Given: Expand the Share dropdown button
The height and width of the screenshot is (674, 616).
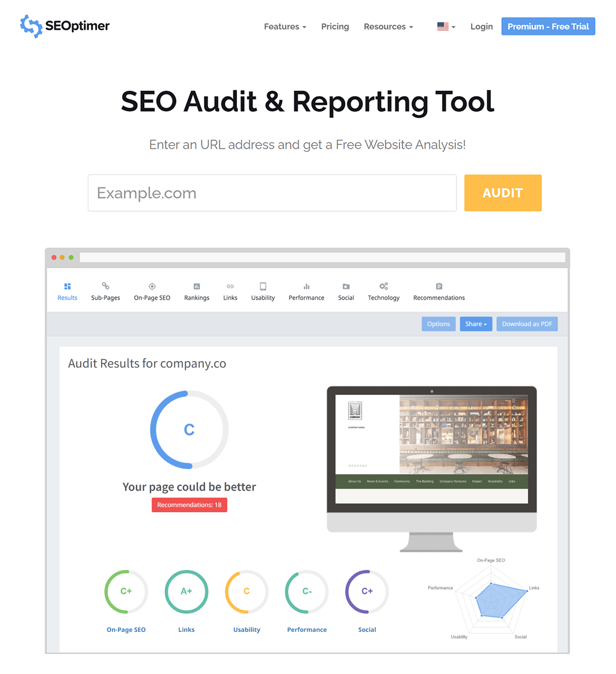Looking at the screenshot, I should [476, 324].
